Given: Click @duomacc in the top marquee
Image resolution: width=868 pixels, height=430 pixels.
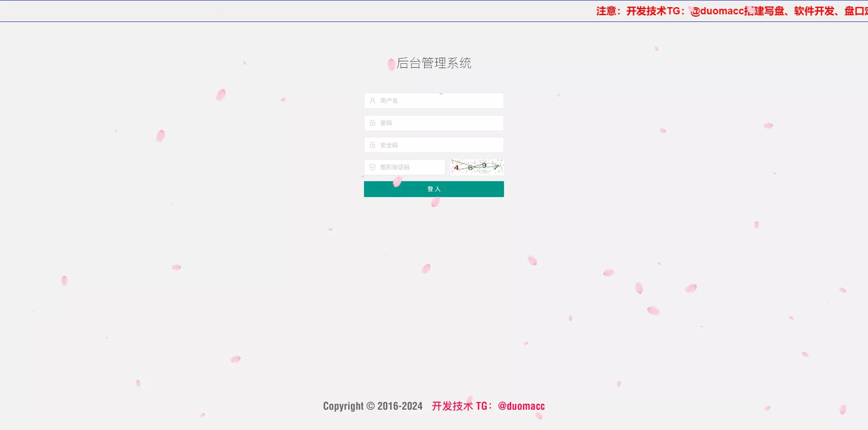Looking at the screenshot, I should coord(718,11).
